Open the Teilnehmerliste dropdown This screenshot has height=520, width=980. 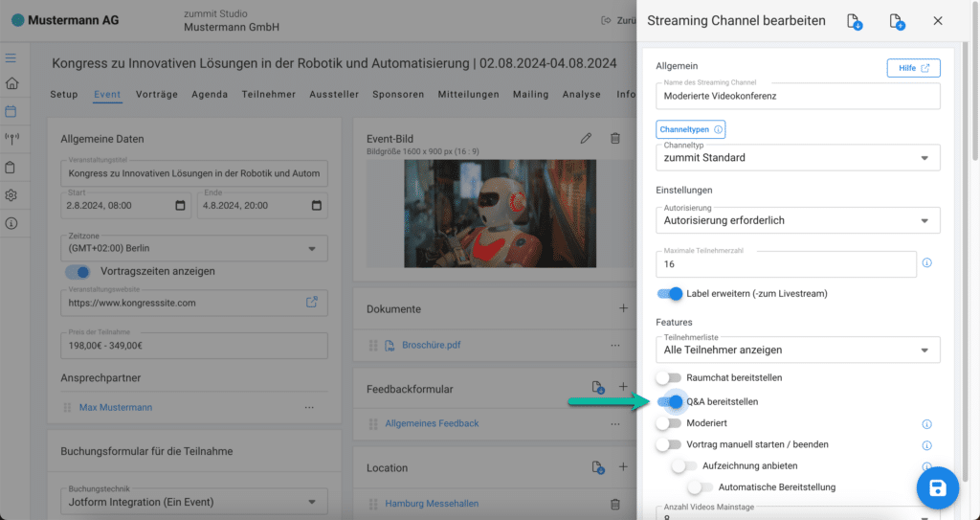click(797, 350)
